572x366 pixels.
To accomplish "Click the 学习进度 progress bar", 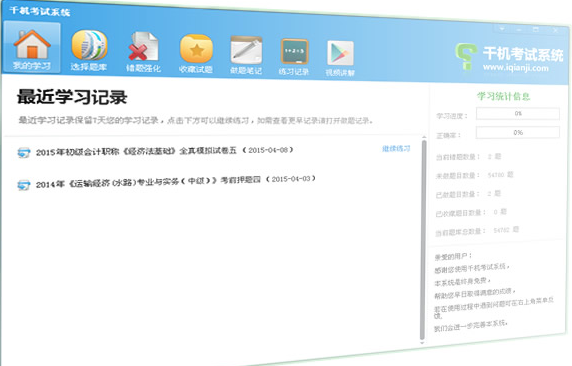I will [x=518, y=113].
